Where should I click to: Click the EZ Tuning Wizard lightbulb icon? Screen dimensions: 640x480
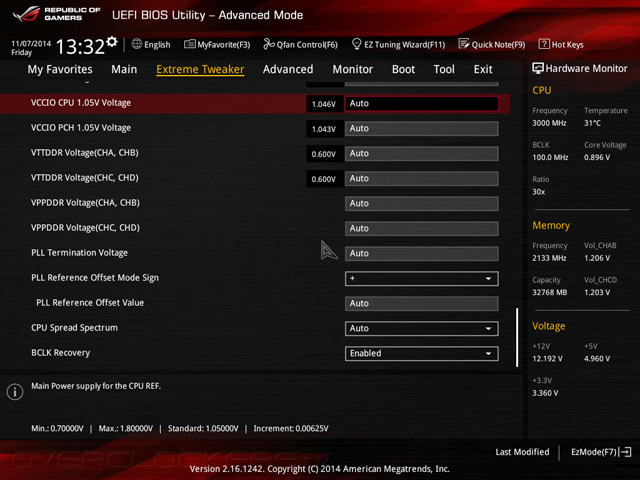(356, 44)
